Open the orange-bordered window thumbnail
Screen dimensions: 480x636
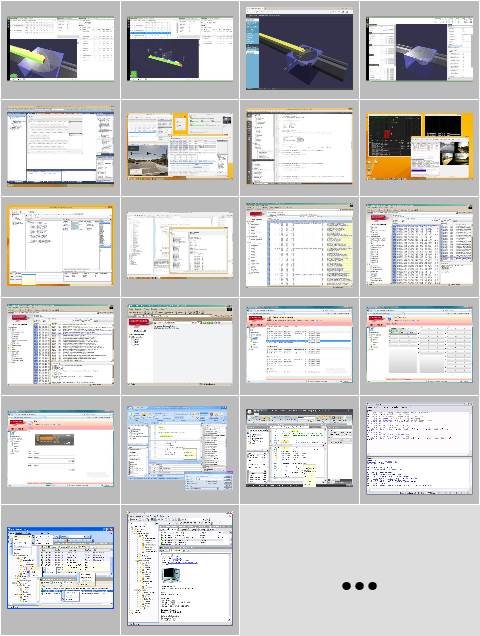tap(60, 245)
